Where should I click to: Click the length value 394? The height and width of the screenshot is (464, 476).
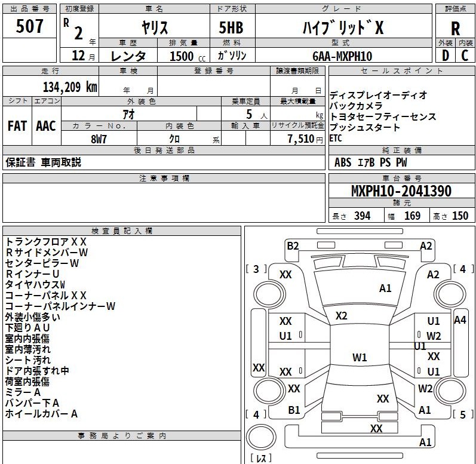point(362,216)
